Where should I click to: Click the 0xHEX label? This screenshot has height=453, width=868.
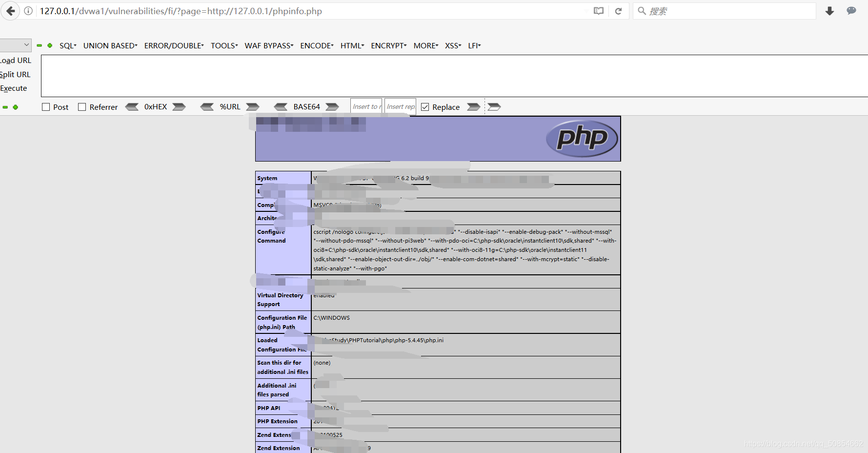click(x=156, y=107)
